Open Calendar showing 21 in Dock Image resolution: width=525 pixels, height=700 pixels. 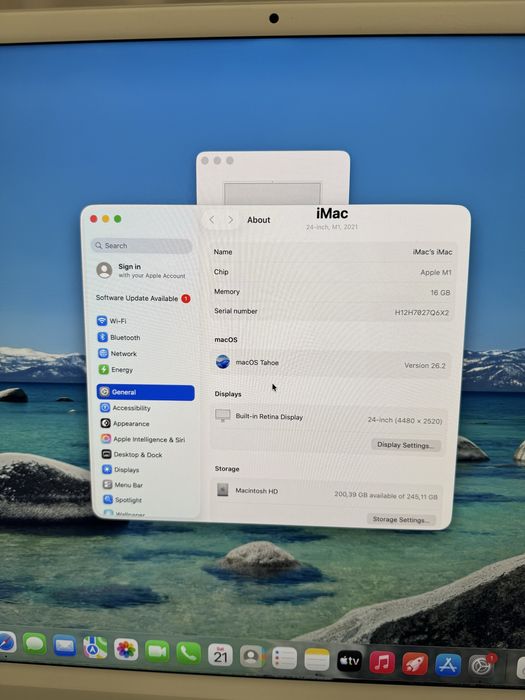pyautogui.click(x=220, y=654)
